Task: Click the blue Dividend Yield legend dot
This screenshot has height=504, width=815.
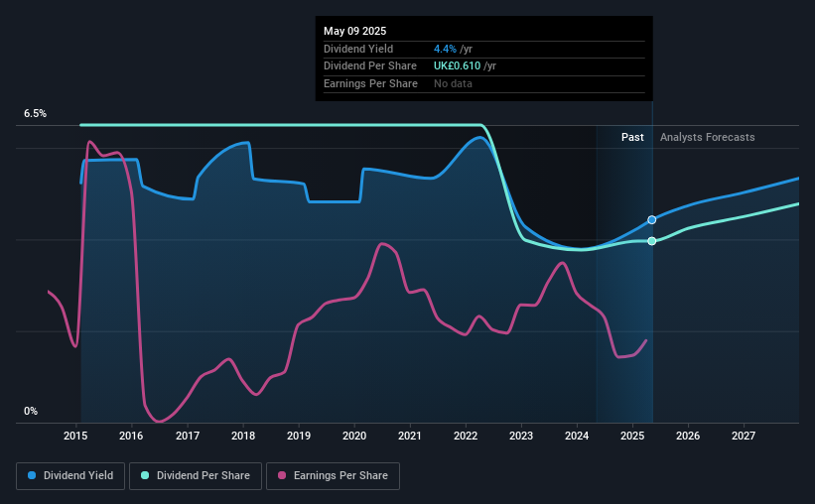Action: pyautogui.click(x=32, y=475)
